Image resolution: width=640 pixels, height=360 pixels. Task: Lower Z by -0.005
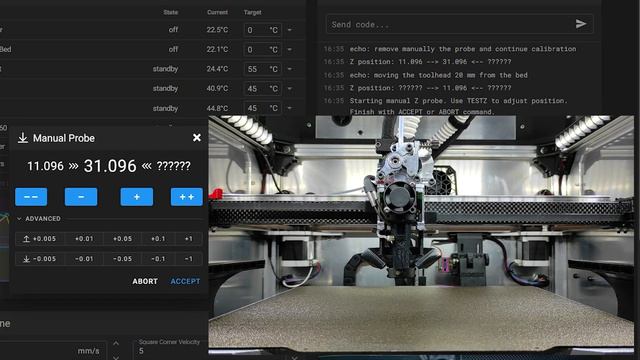coord(40,259)
